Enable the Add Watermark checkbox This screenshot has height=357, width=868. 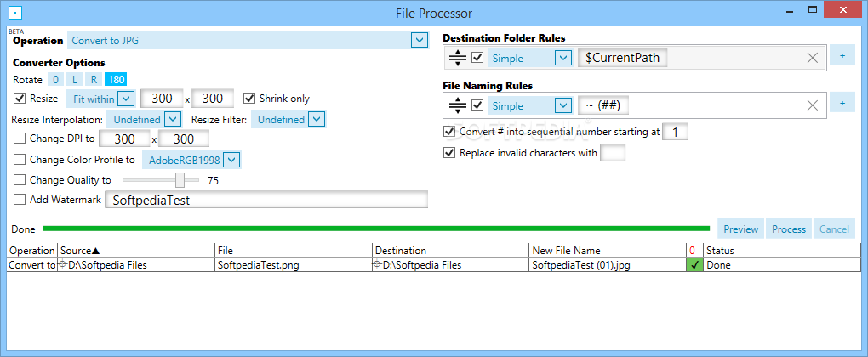pos(20,200)
